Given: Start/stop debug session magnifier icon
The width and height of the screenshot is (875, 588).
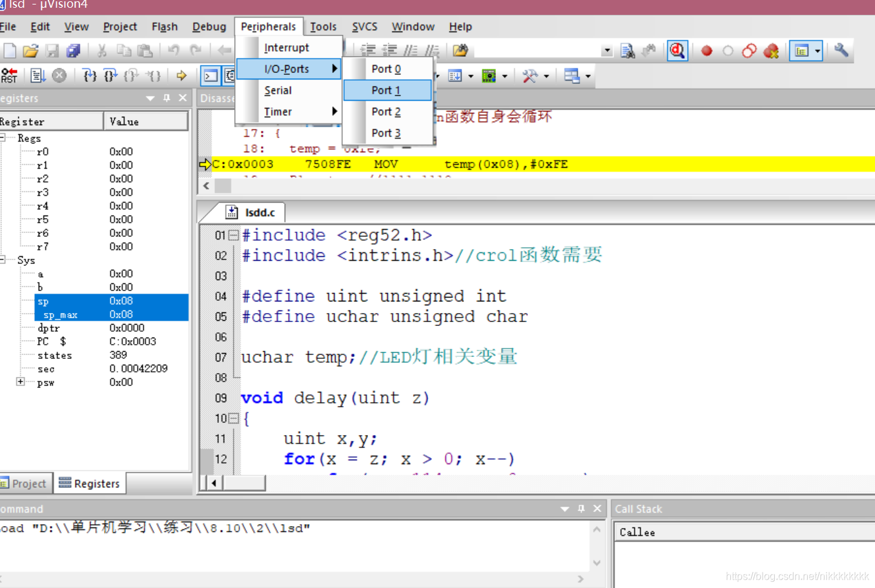Looking at the screenshot, I should tap(677, 50).
